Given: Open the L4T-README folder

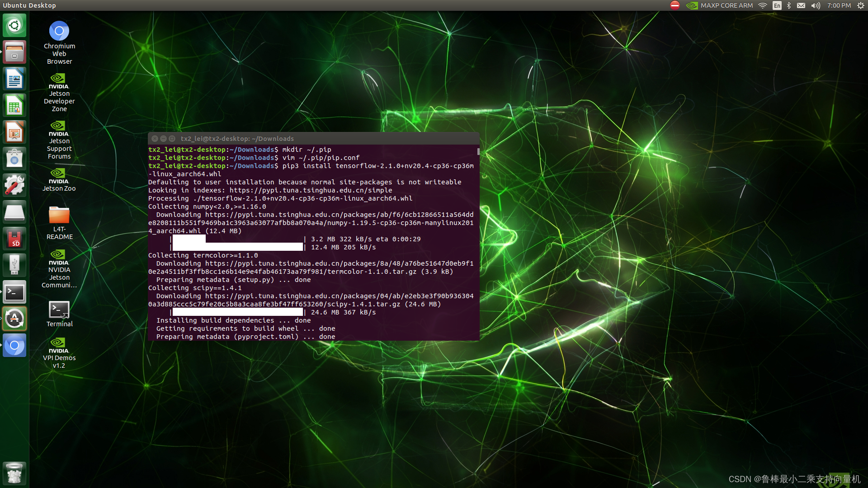Looking at the screenshot, I should click(x=59, y=223).
